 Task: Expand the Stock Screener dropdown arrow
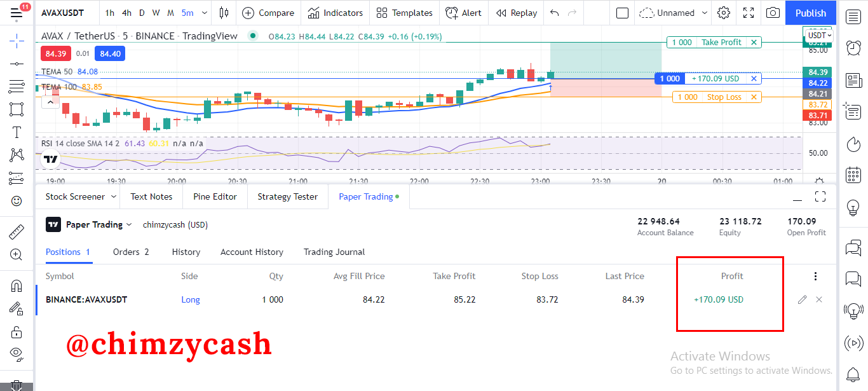pyautogui.click(x=114, y=196)
